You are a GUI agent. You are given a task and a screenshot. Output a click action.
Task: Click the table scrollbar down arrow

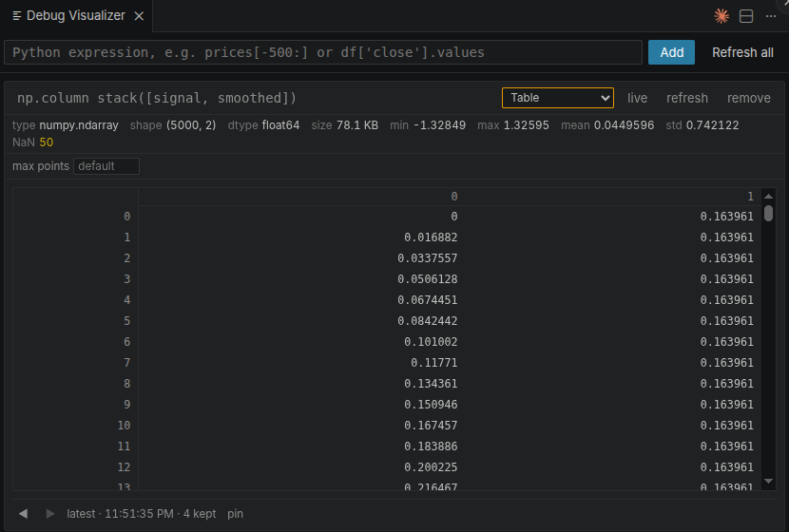(x=768, y=482)
